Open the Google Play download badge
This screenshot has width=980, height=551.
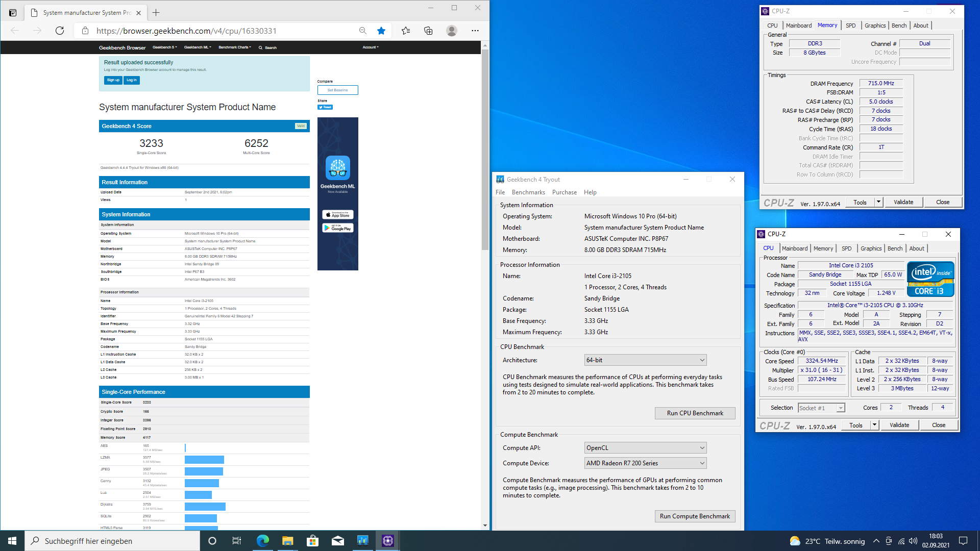coord(338,228)
